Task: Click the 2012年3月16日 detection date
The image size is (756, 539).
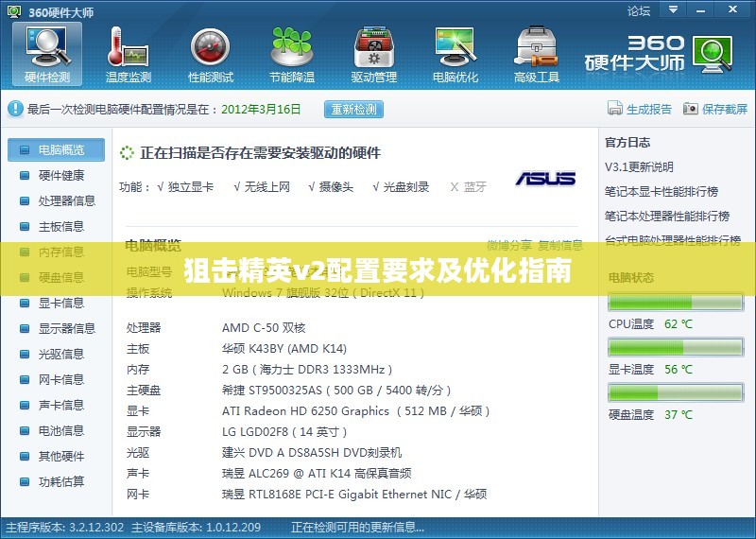Action: 261,109
